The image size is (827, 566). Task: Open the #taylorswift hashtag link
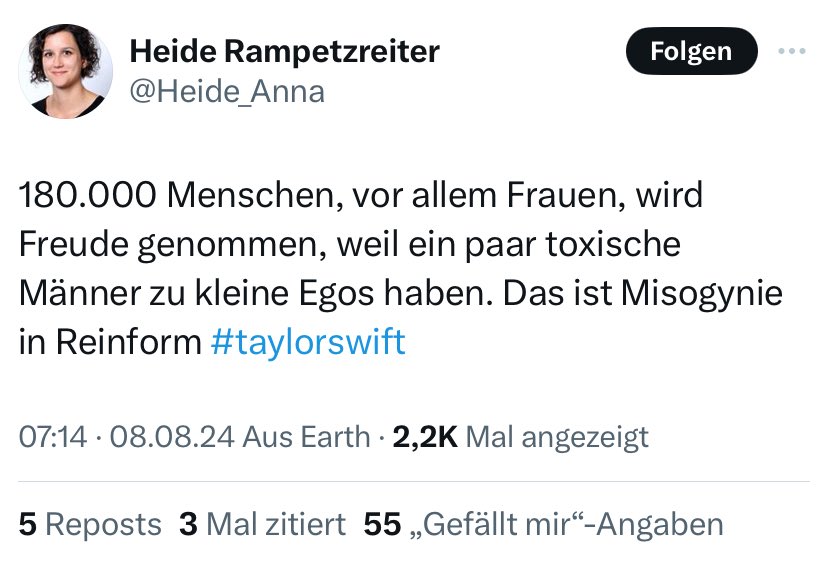[x=308, y=342]
